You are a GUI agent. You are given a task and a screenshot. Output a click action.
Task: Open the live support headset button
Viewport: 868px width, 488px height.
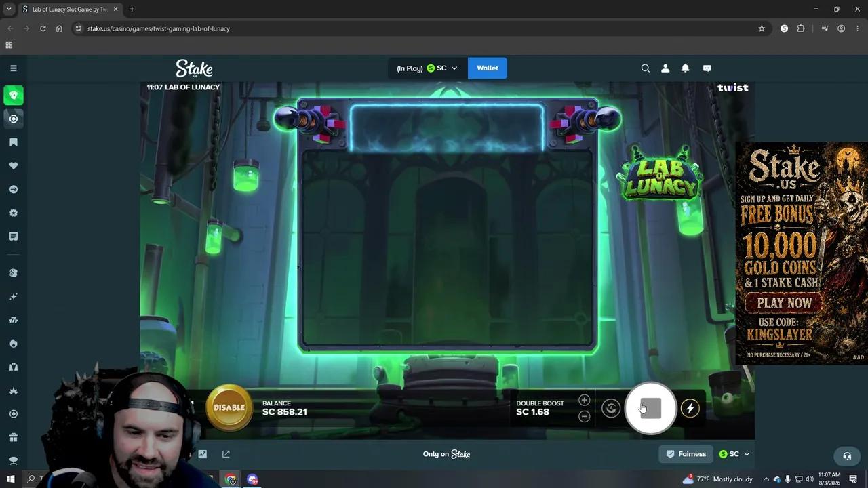(847, 456)
